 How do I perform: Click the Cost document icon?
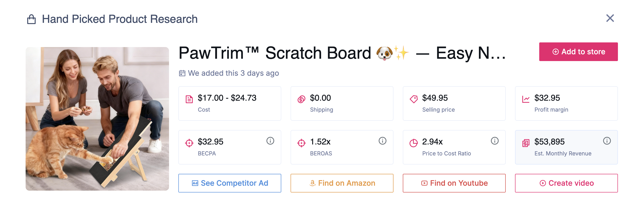pyautogui.click(x=189, y=99)
